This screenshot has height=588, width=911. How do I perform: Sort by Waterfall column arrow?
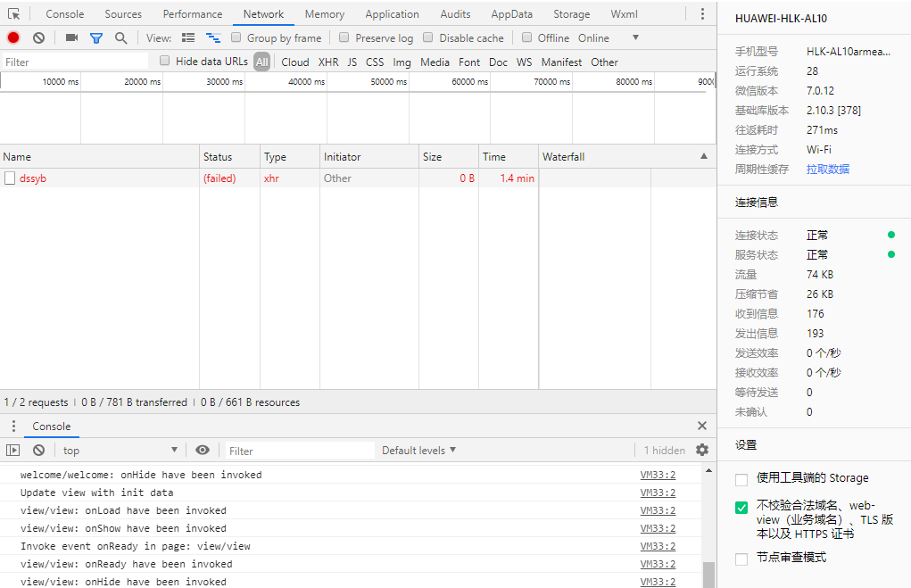click(x=704, y=156)
